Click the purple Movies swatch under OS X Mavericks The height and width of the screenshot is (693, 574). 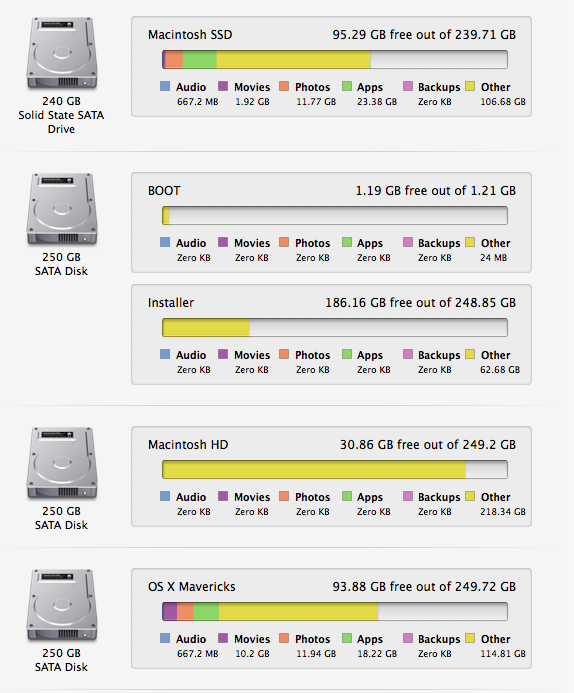coord(223,638)
